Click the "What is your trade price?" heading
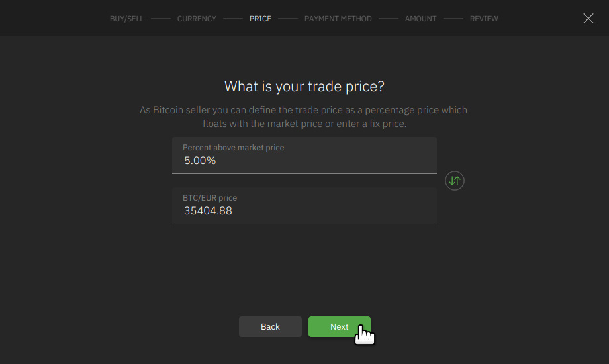 [304, 87]
